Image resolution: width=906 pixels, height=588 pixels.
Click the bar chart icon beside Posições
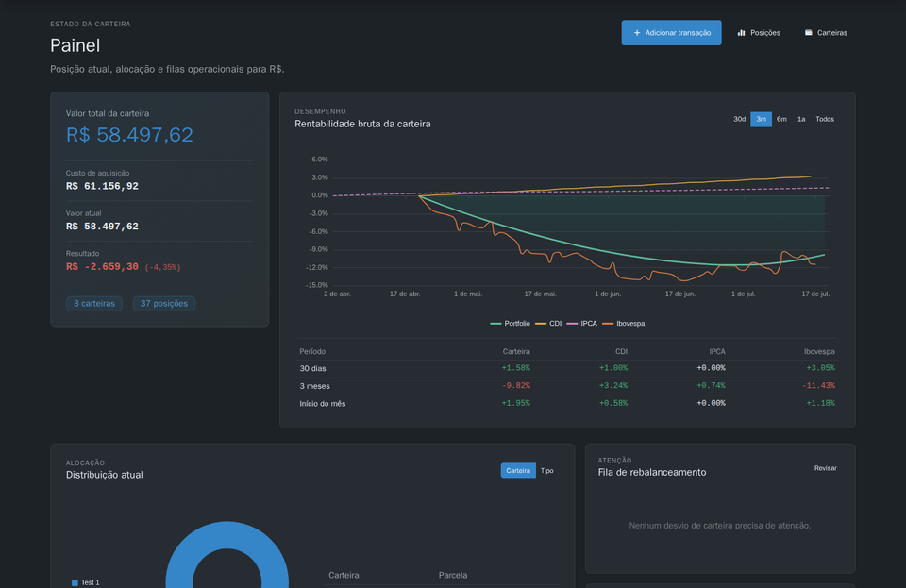coord(742,33)
